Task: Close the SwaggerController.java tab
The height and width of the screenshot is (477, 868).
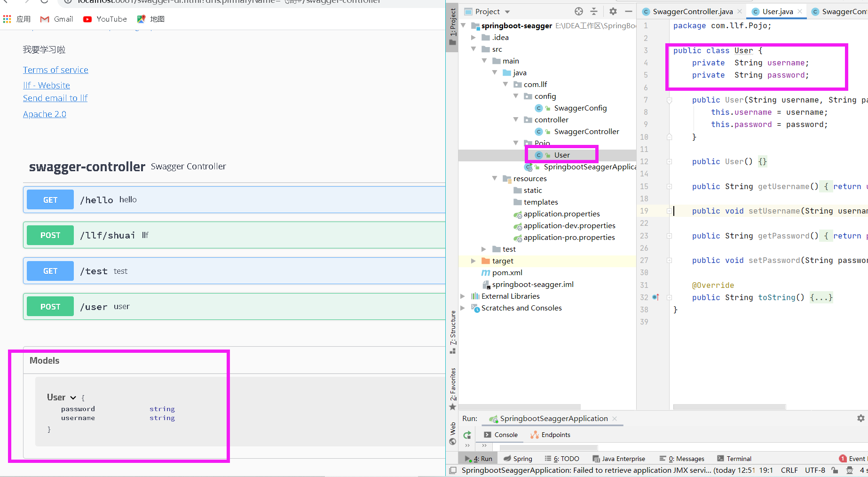Action: tap(740, 11)
